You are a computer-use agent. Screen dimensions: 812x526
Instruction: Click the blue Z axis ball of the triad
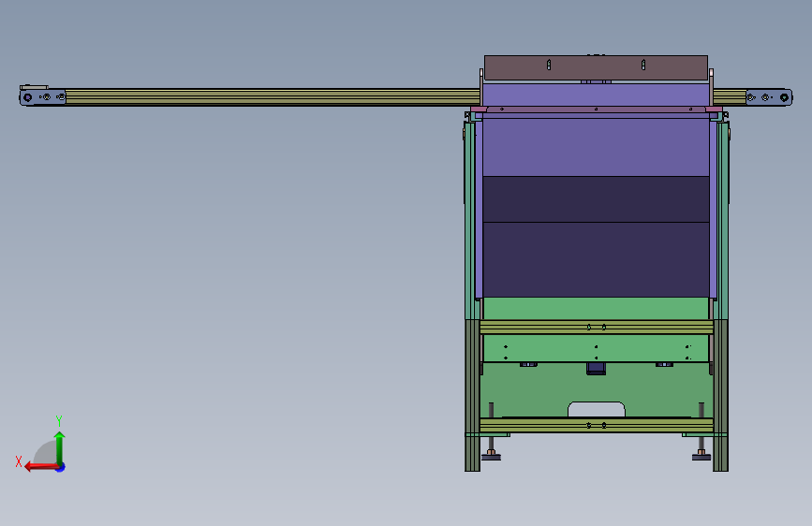pos(61,467)
